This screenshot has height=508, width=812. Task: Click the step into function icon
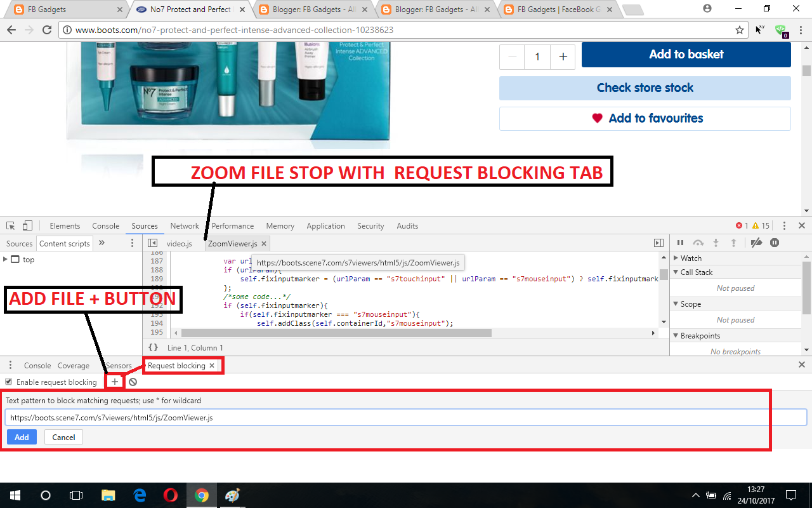pos(716,243)
